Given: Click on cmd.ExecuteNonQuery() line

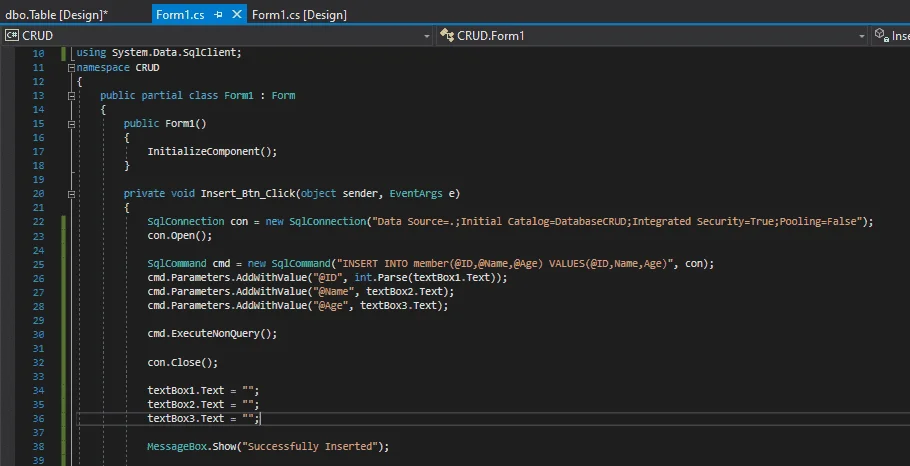Looking at the screenshot, I should coord(212,334).
